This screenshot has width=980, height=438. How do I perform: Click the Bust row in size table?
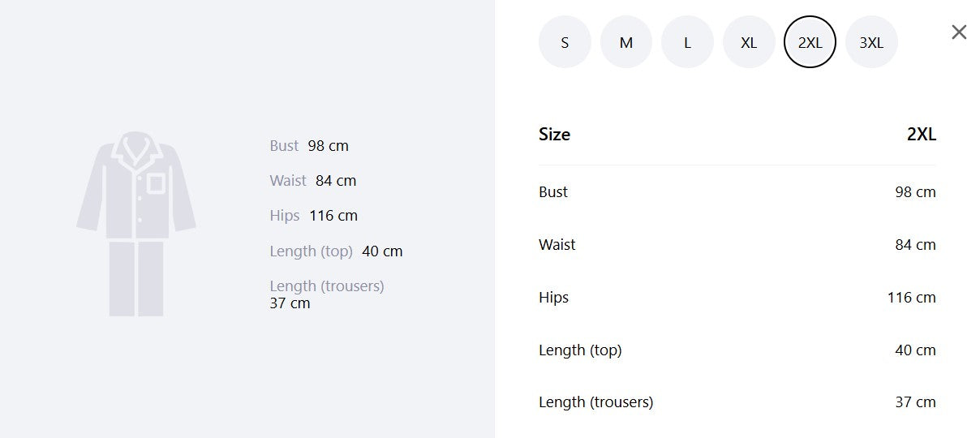click(737, 192)
